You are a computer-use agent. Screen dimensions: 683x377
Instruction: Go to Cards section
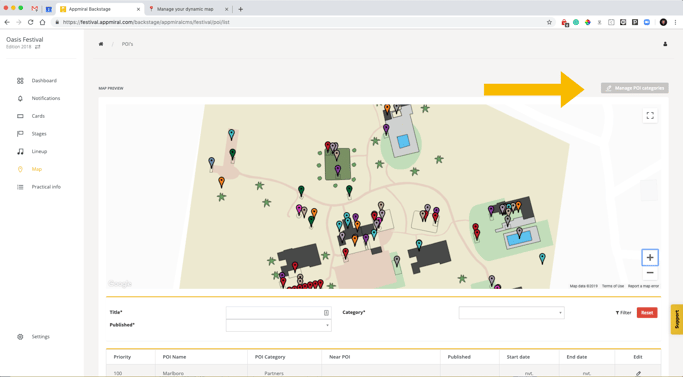[38, 116]
